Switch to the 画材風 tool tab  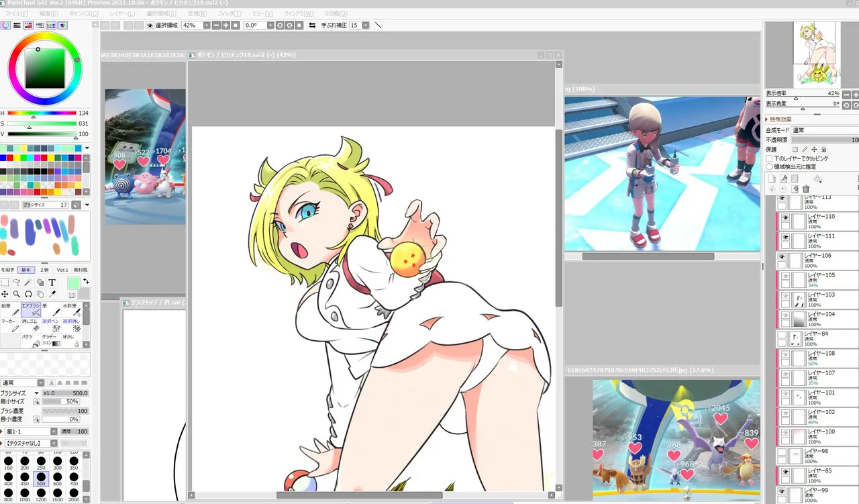81,270
